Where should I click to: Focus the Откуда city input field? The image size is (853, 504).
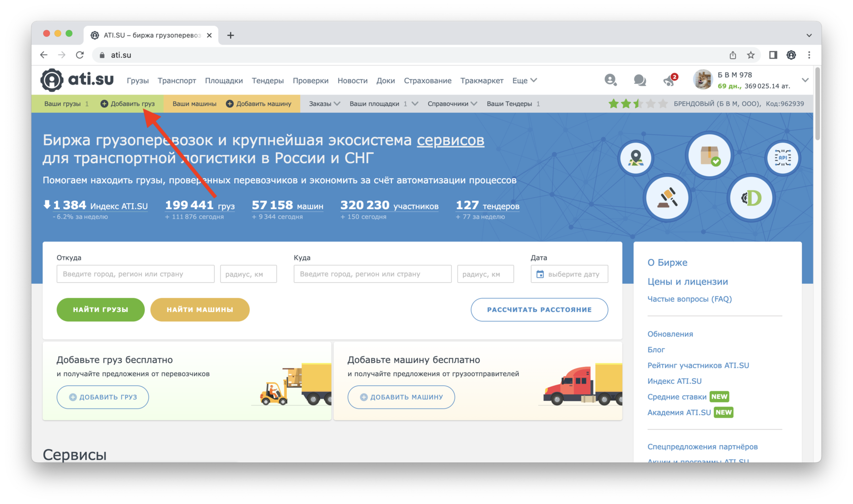point(136,274)
